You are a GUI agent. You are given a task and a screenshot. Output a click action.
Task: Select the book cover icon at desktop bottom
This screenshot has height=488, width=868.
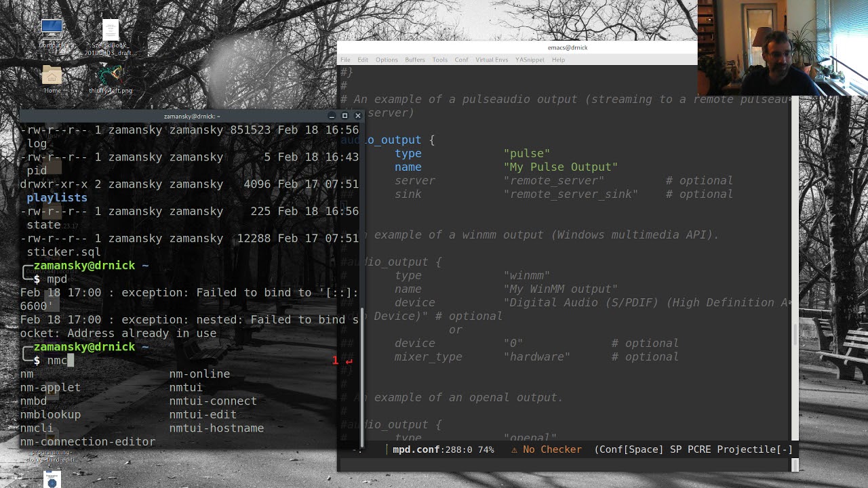click(x=52, y=479)
